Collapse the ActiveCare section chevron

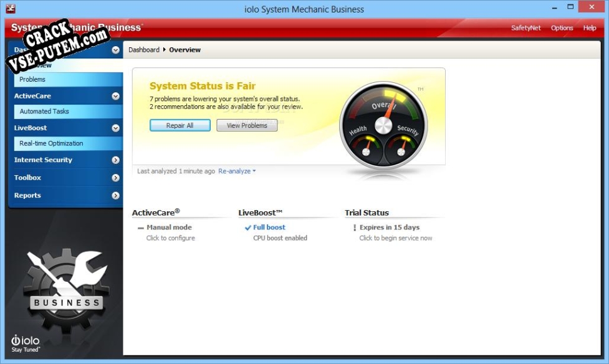115,96
